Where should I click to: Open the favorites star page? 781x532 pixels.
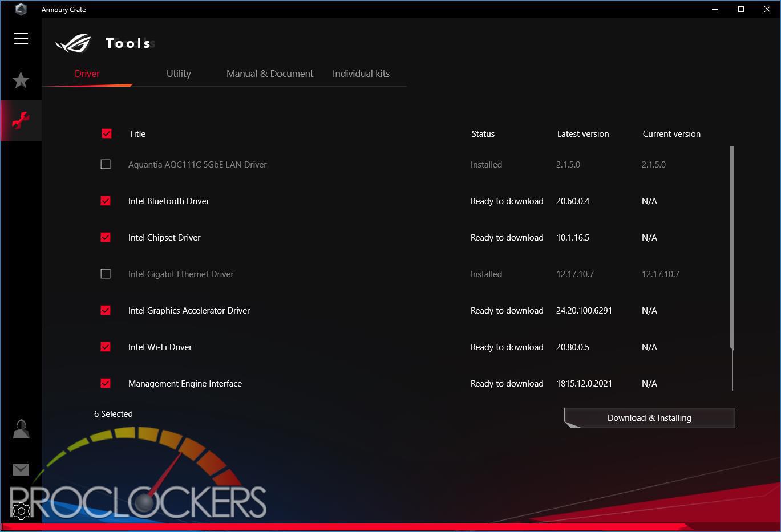click(21, 80)
